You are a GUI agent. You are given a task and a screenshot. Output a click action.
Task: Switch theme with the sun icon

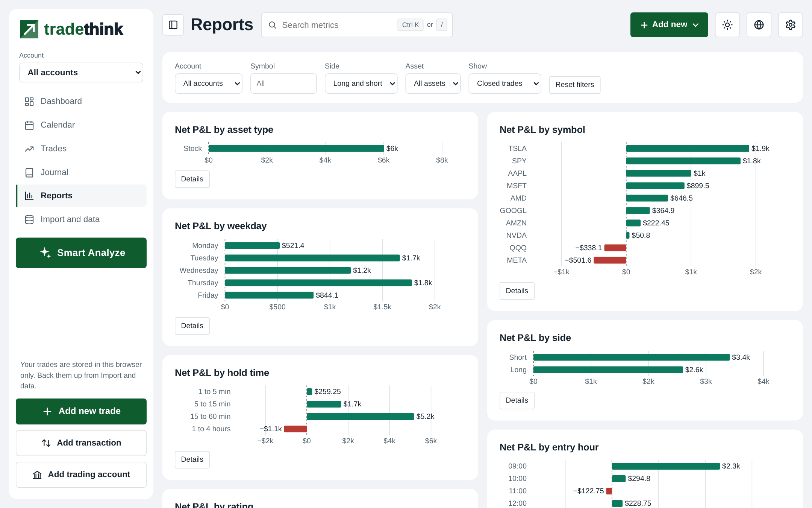tap(727, 25)
